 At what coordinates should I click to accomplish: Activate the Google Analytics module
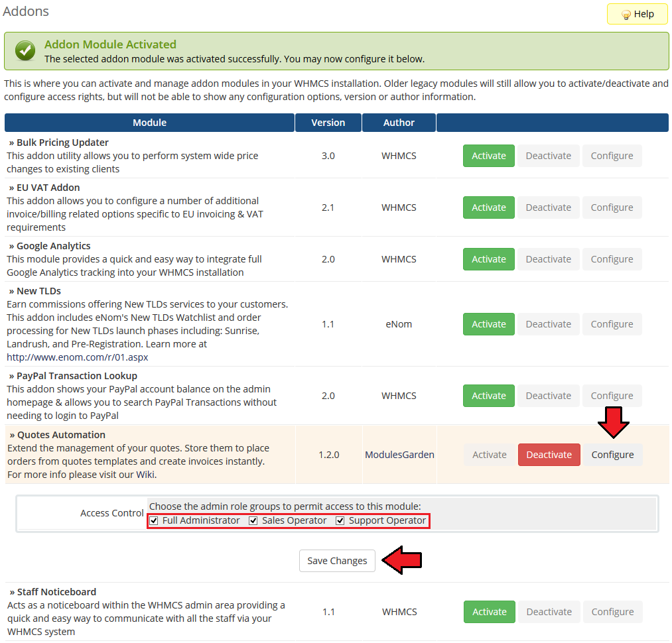click(488, 259)
